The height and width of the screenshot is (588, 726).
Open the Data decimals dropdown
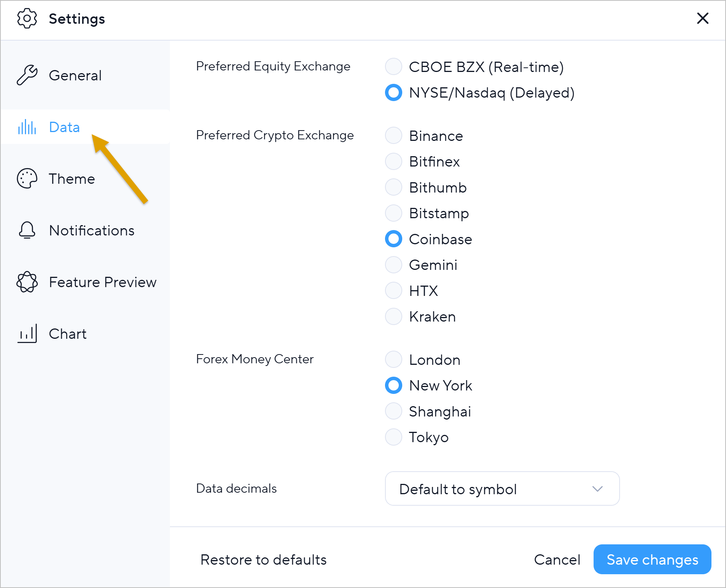click(x=502, y=489)
